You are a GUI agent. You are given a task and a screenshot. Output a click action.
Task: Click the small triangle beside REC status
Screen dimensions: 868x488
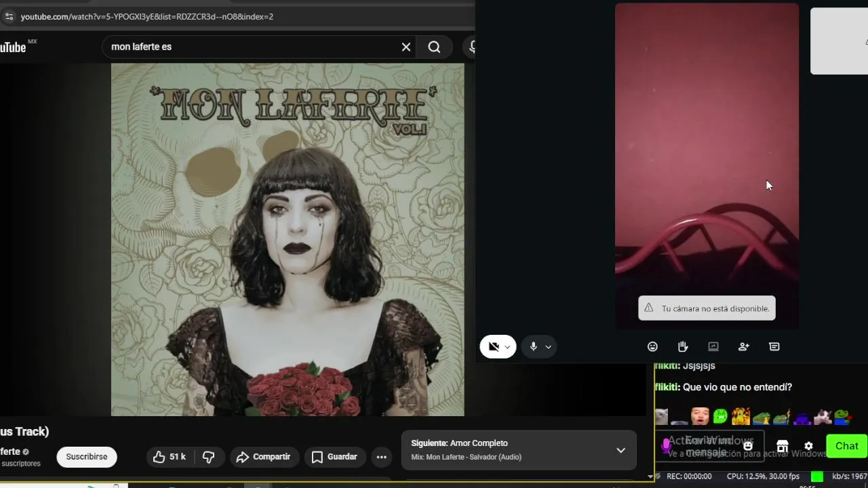coord(651,476)
